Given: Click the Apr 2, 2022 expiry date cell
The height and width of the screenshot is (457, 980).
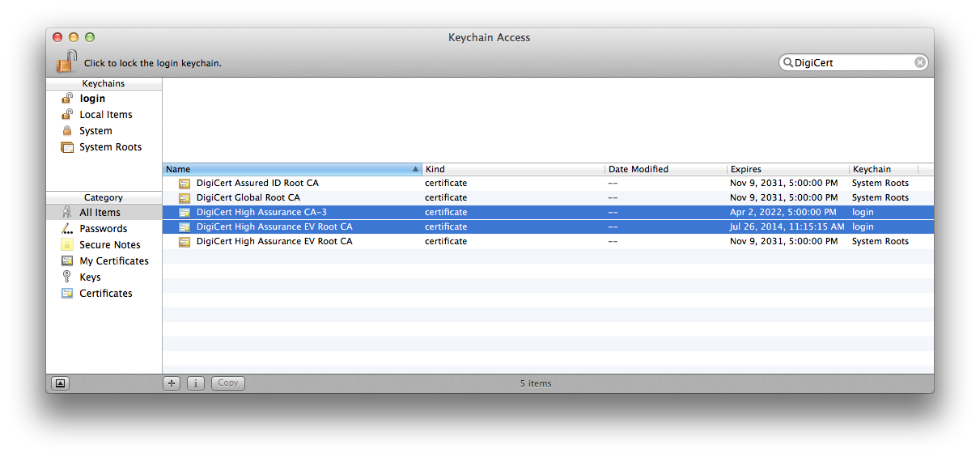Looking at the screenshot, I should tap(783, 213).
